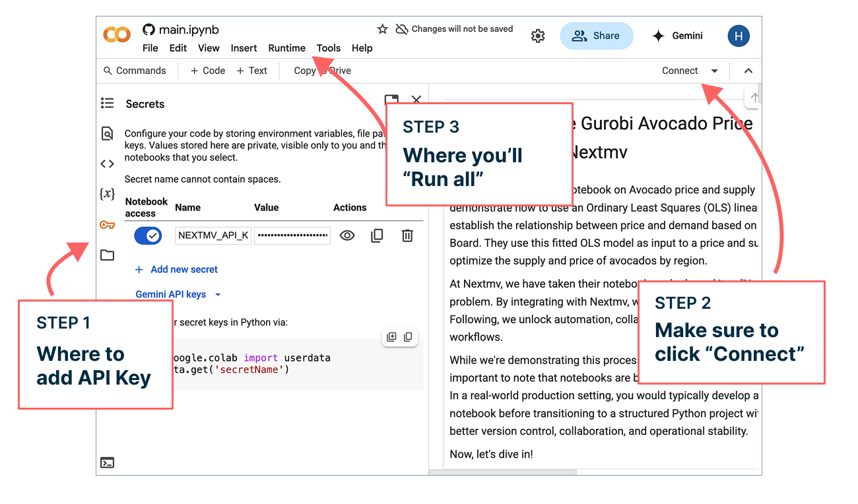Click the Secrets panel heading
This screenshot has width=858, height=504.
click(x=145, y=104)
